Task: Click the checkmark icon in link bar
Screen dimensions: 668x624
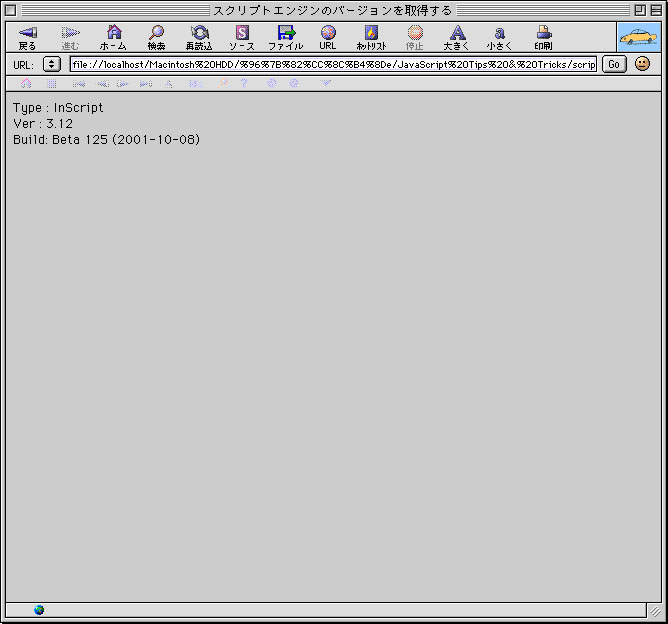Action: tap(325, 83)
